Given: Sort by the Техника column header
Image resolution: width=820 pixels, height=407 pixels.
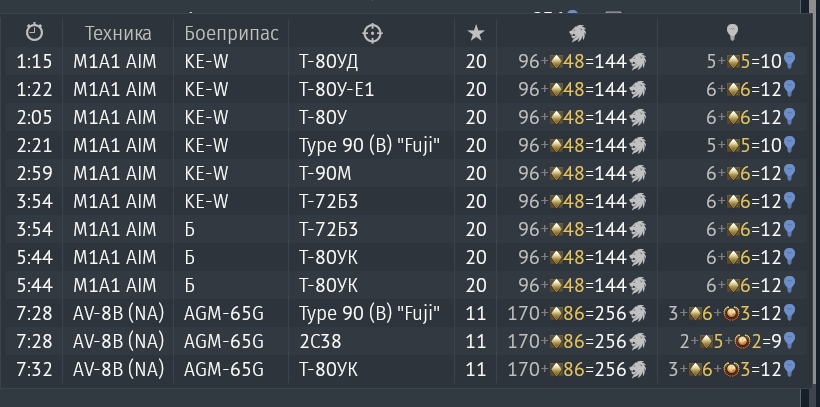Looking at the screenshot, I should tap(118, 33).
